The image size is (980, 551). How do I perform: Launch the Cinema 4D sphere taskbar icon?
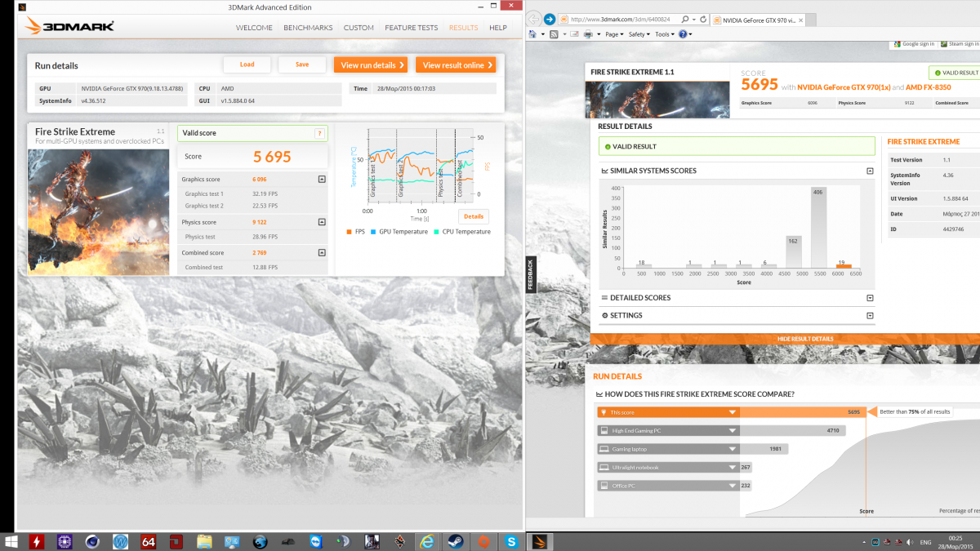click(x=93, y=541)
